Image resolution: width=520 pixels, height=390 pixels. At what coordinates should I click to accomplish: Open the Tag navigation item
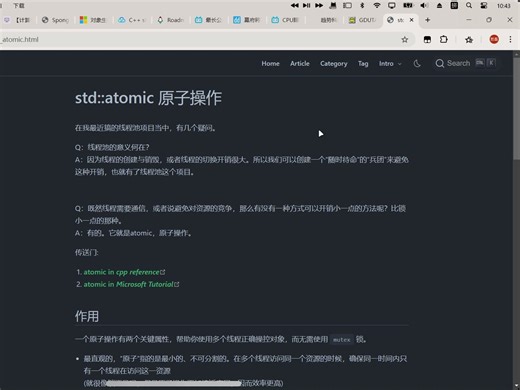(x=363, y=63)
